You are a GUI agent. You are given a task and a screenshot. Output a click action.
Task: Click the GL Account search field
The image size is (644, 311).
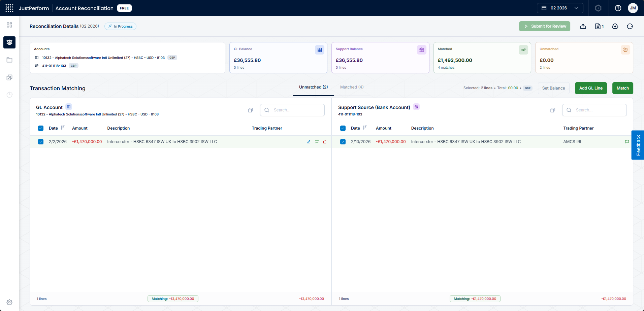click(292, 110)
